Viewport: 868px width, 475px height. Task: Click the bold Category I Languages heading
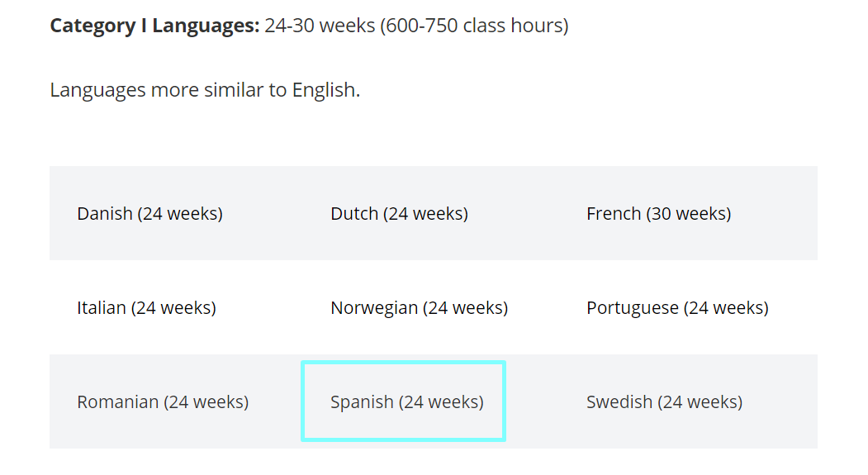click(x=154, y=26)
